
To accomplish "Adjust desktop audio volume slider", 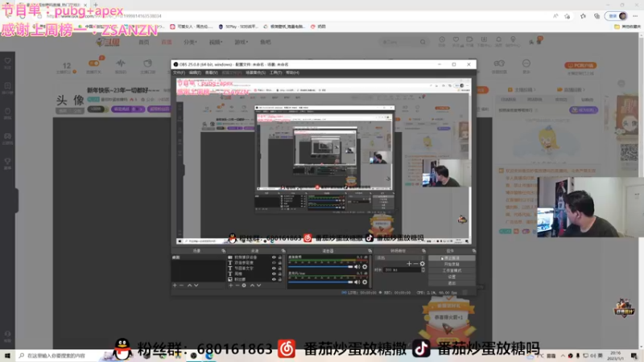I will [320, 267].
